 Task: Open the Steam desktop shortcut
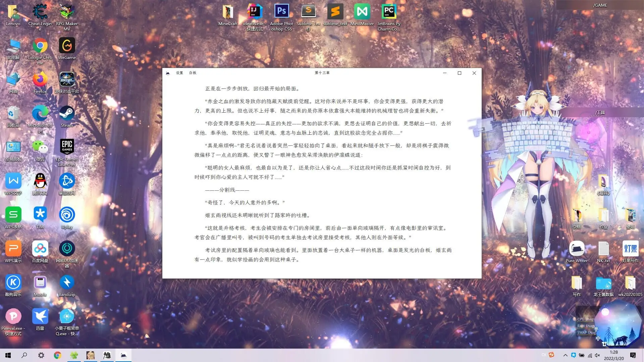click(x=67, y=116)
